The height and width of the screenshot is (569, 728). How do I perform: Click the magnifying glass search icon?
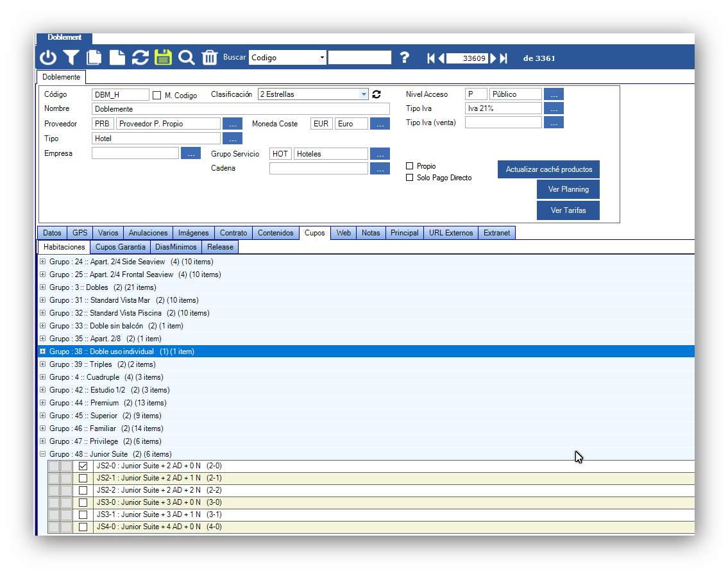pos(187,58)
